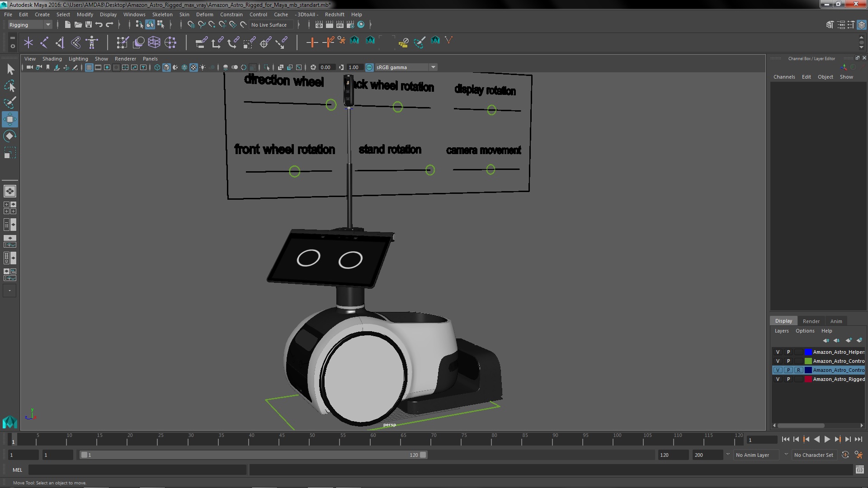
Task: Toggle use all lights bulb icon
Action: click(203, 67)
